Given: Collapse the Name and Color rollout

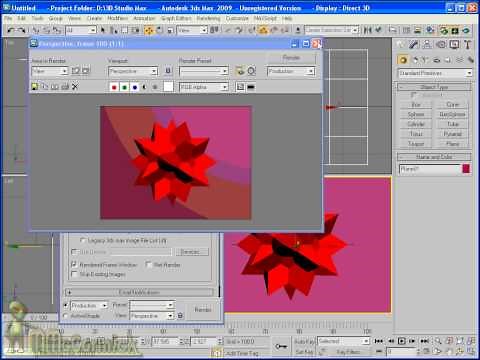Looking at the screenshot, I should click(434, 157).
